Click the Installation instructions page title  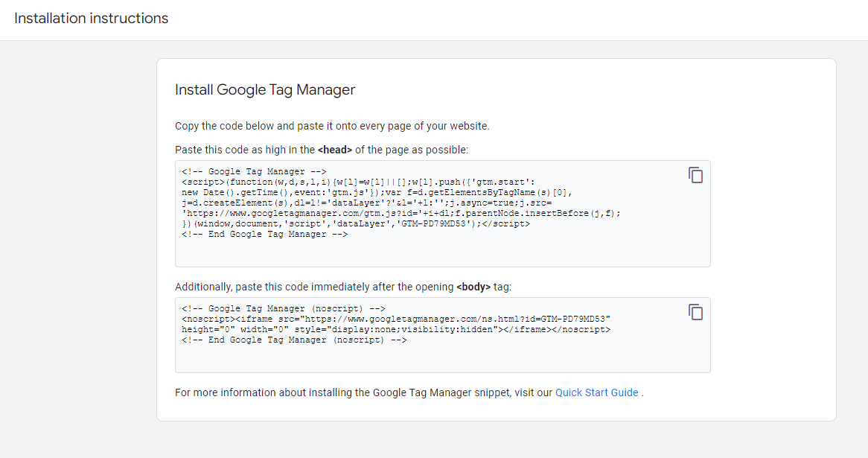coord(92,18)
